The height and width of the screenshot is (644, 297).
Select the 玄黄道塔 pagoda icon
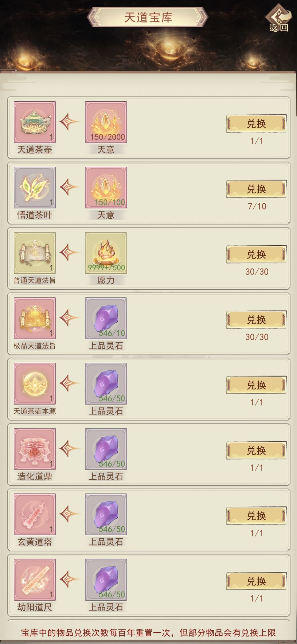click(x=35, y=514)
